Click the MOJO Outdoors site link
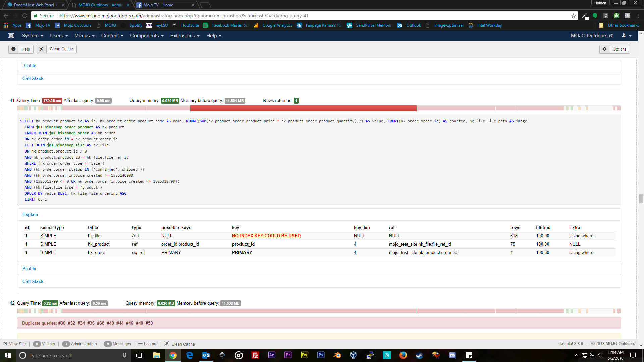The image size is (644, 362). click(592, 36)
